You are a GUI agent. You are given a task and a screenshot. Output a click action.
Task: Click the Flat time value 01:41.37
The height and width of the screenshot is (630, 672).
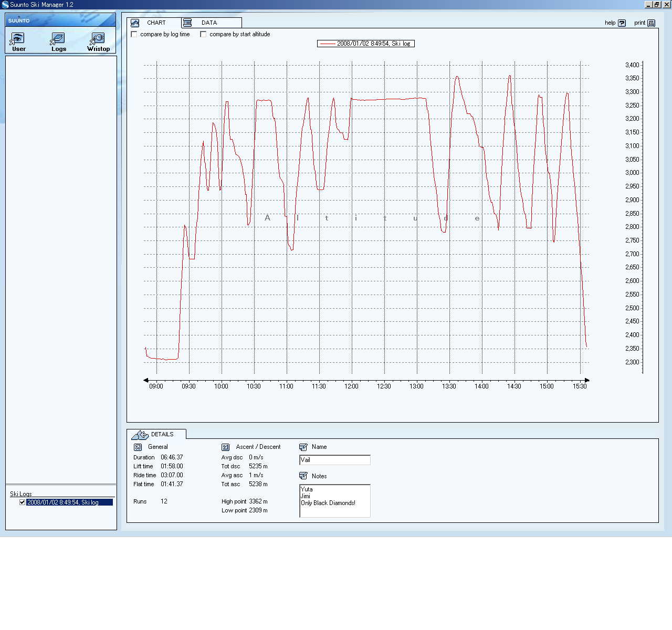click(172, 484)
